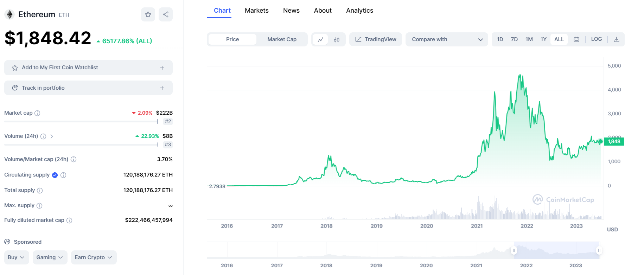Click Volume/Market cap info icon
The width and height of the screenshot is (644, 275).
pos(74,159)
